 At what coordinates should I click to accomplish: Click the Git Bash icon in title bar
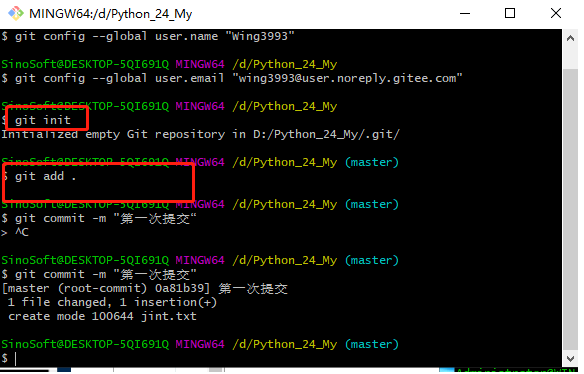(16, 13)
